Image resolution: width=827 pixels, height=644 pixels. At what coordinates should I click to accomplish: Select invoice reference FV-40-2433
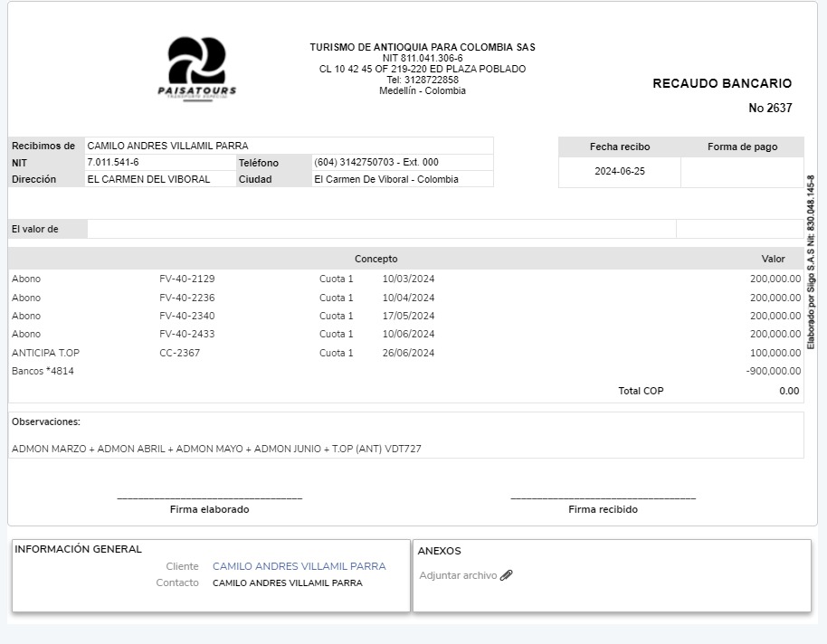(187, 334)
